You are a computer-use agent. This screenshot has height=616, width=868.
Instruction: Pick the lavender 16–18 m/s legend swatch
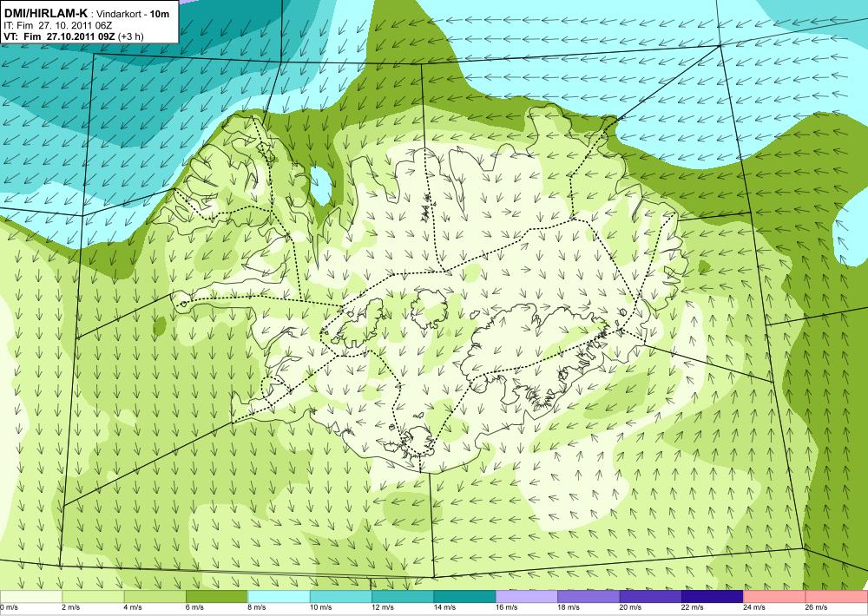(x=527, y=597)
